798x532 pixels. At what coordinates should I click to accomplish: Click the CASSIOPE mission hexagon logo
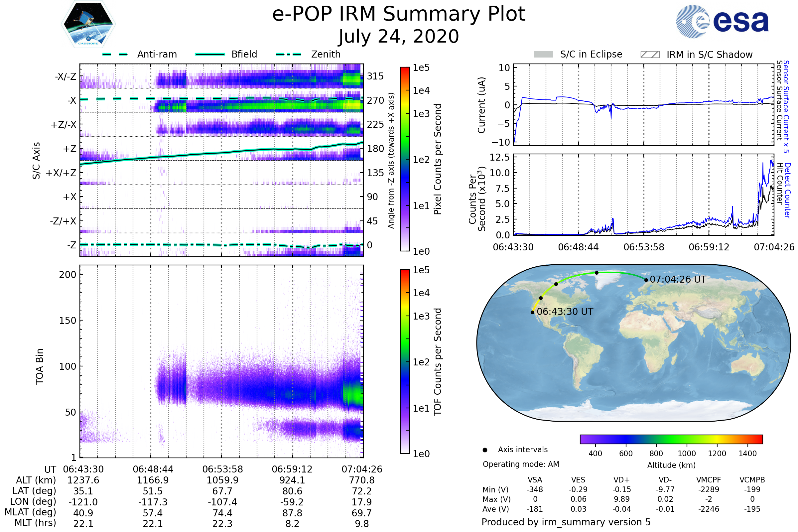point(88,24)
